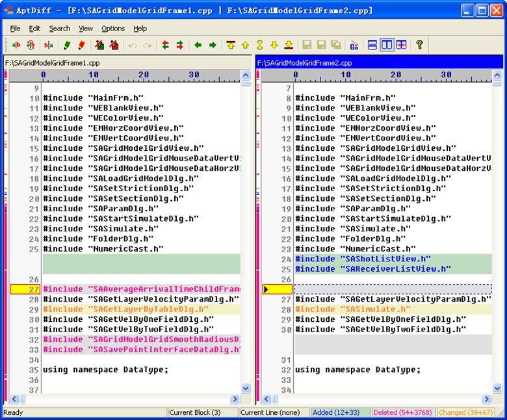507x420 pixels.
Task: Jump to last difference with bottom arrow
Action: click(288, 45)
